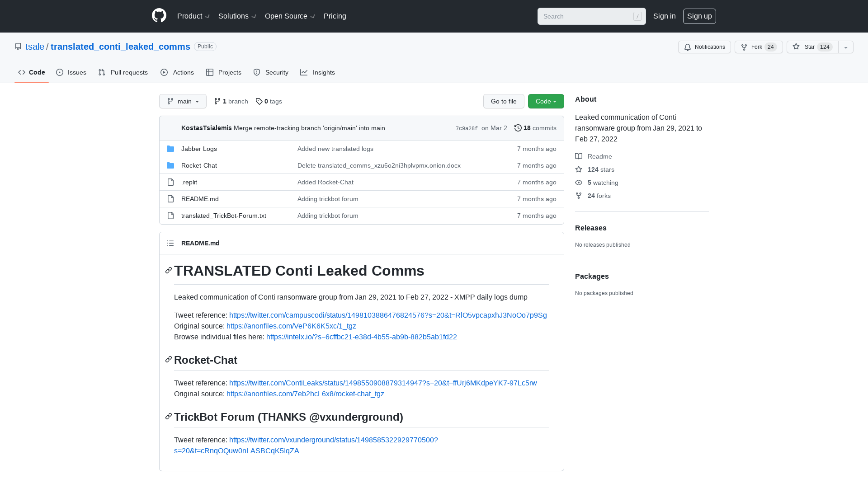
Task: Open the green Code dropdown
Action: click(x=546, y=101)
